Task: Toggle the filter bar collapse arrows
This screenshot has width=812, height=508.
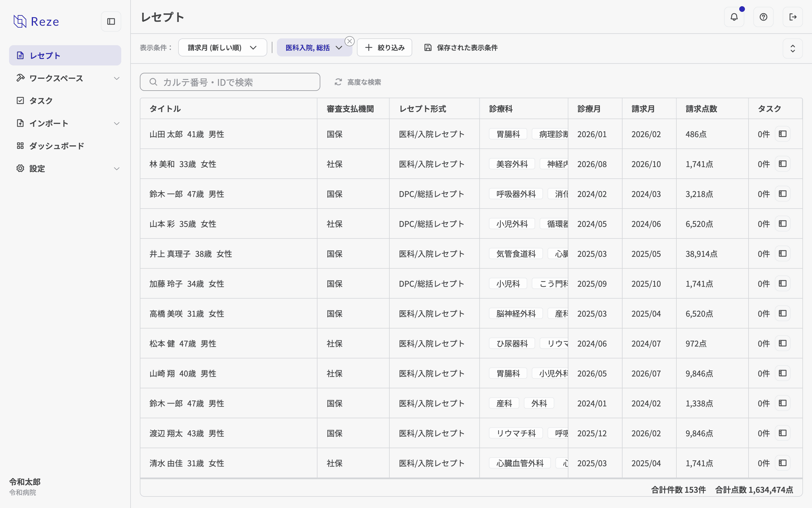Action: pyautogui.click(x=793, y=48)
